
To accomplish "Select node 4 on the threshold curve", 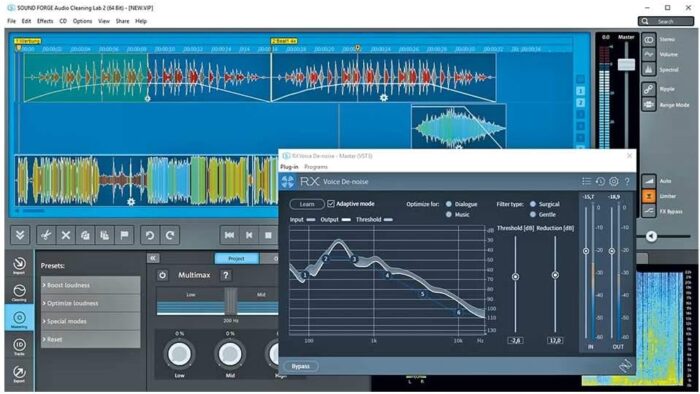I will tap(388, 275).
